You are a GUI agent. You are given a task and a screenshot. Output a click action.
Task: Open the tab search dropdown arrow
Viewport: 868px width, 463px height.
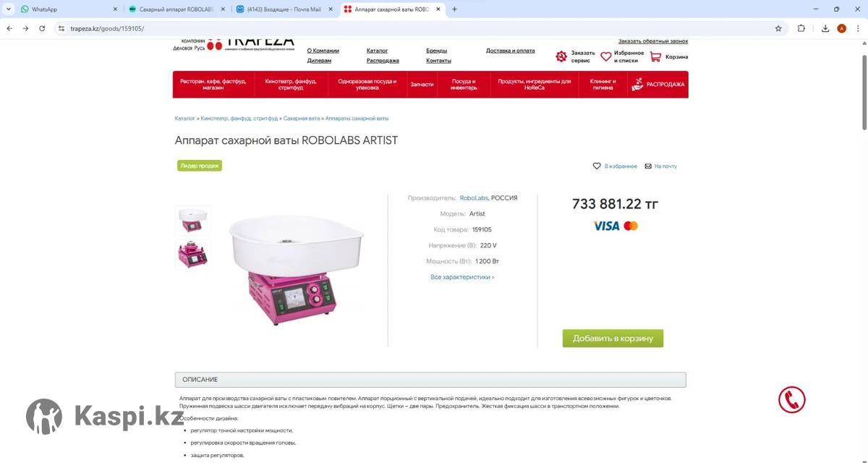point(8,9)
